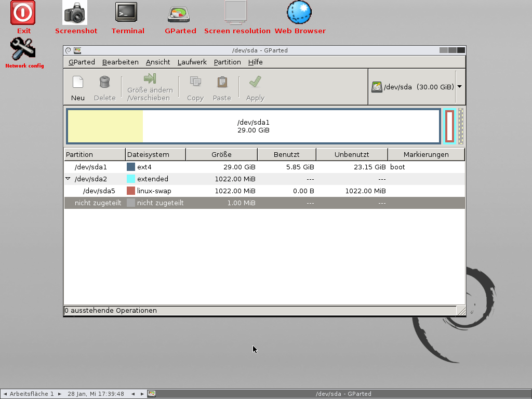Click the linux-swap red color swatch

(x=130, y=191)
